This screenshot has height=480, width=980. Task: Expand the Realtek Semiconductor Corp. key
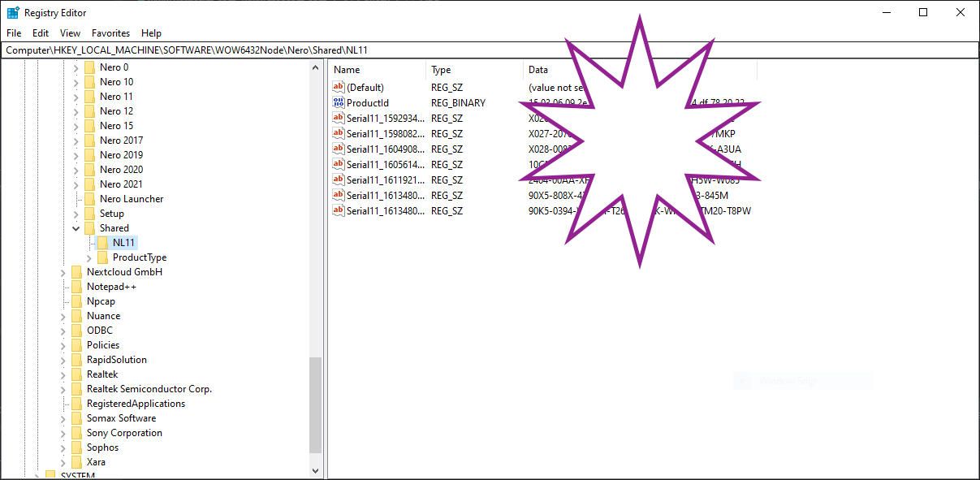[63, 389]
